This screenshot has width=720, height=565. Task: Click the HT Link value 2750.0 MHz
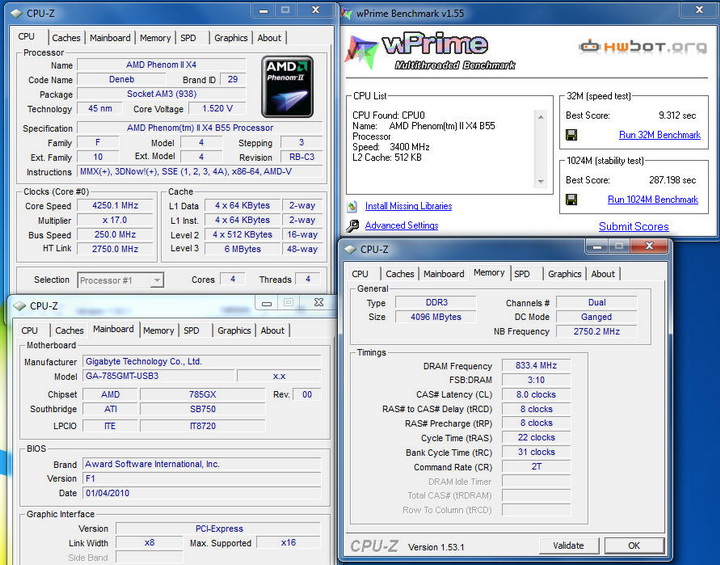pyautogui.click(x=115, y=249)
